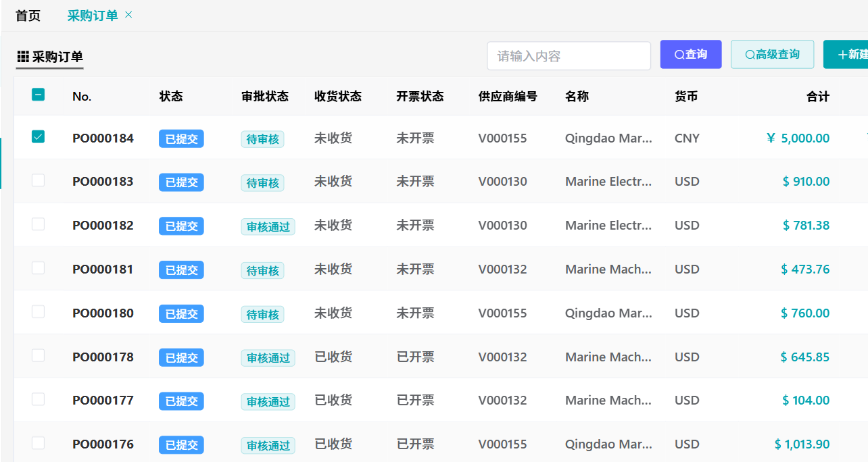The height and width of the screenshot is (462, 868).
Task: Click the 审批状态 column header
Action: [264, 97]
